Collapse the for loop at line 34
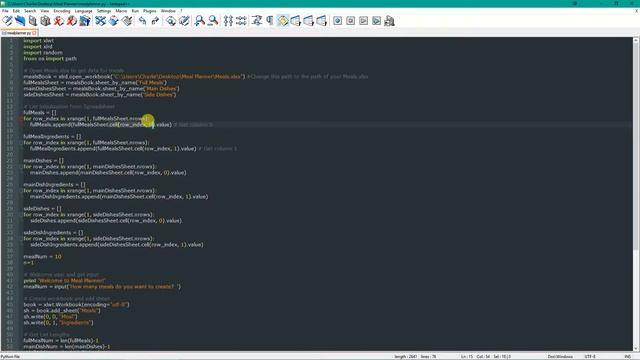 [20, 239]
